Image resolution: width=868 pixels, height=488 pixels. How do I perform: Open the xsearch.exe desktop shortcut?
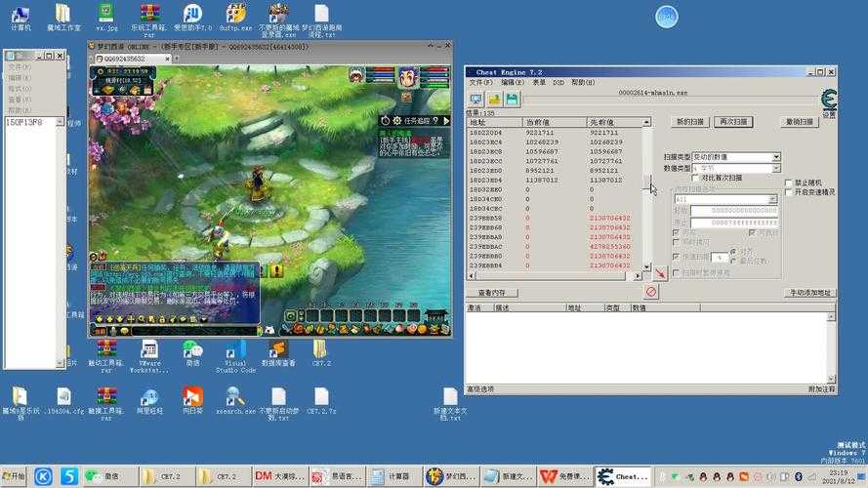(x=236, y=400)
